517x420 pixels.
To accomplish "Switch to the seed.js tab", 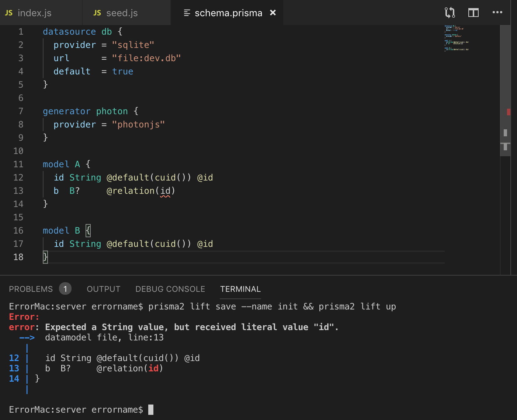I will tap(122, 13).
